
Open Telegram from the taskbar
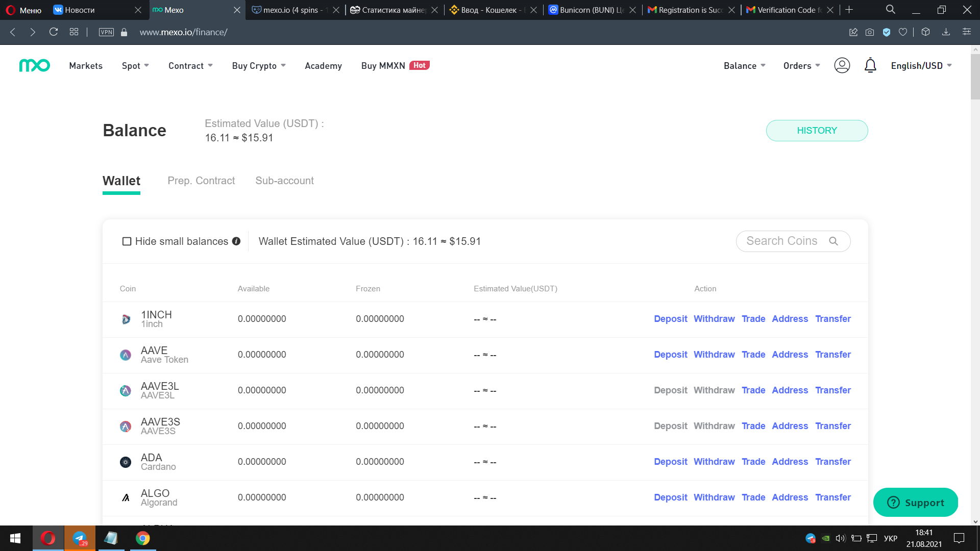click(80, 538)
